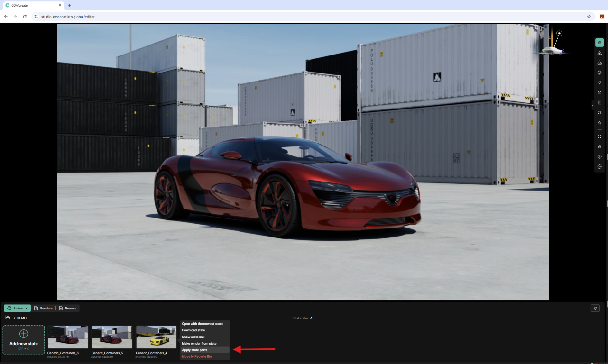Open the filter icon in states panel
Viewport: 608px width, 364px height.
tap(595, 308)
